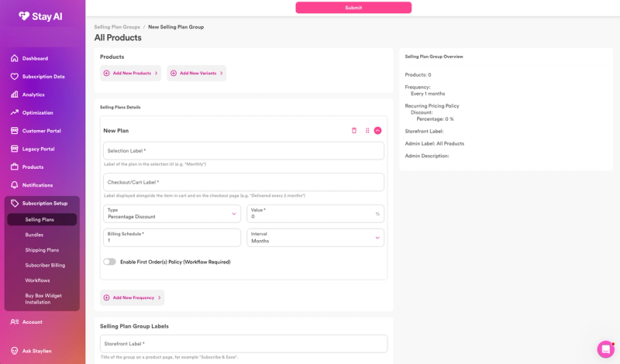
Task: Click 'Every 1 months' frequency text
Action: point(428,94)
